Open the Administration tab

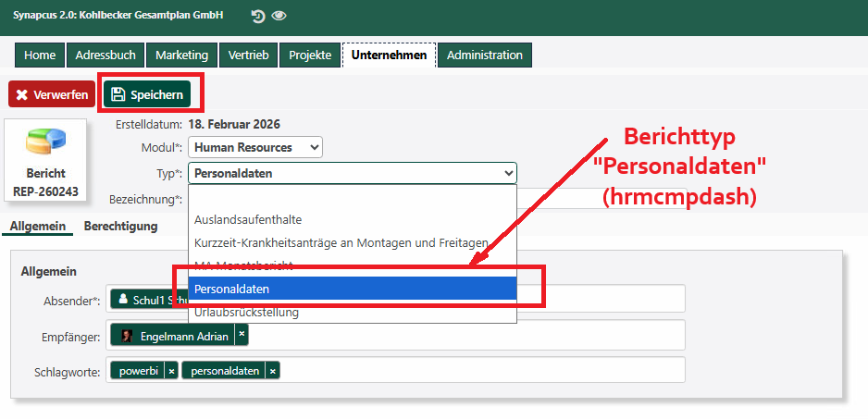pos(484,55)
